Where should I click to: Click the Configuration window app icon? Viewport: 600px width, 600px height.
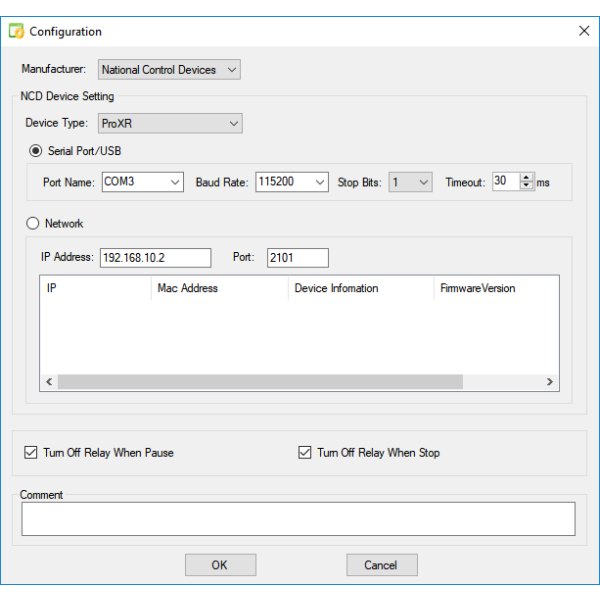pos(16,31)
